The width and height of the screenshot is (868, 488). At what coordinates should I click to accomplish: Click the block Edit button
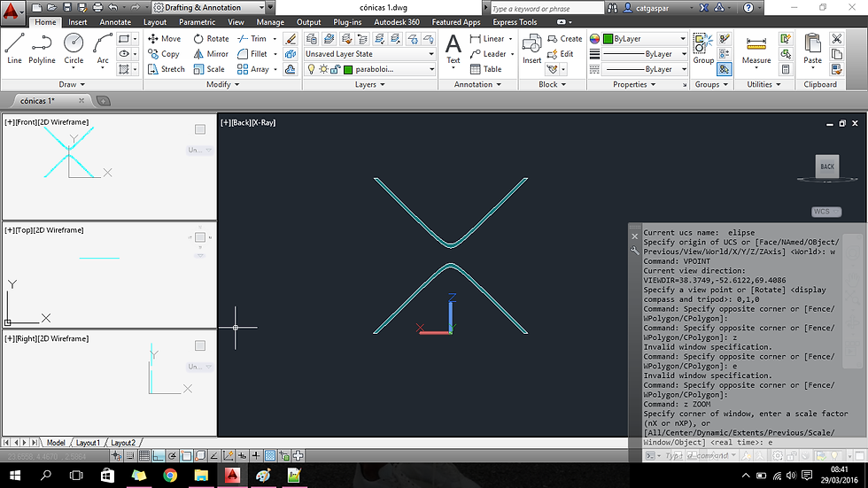[560, 54]
